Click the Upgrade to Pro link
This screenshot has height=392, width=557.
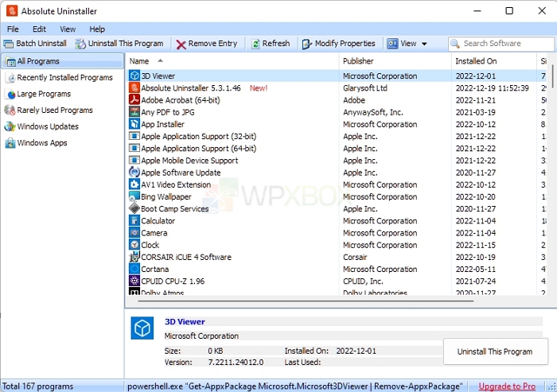click(507, 386)
